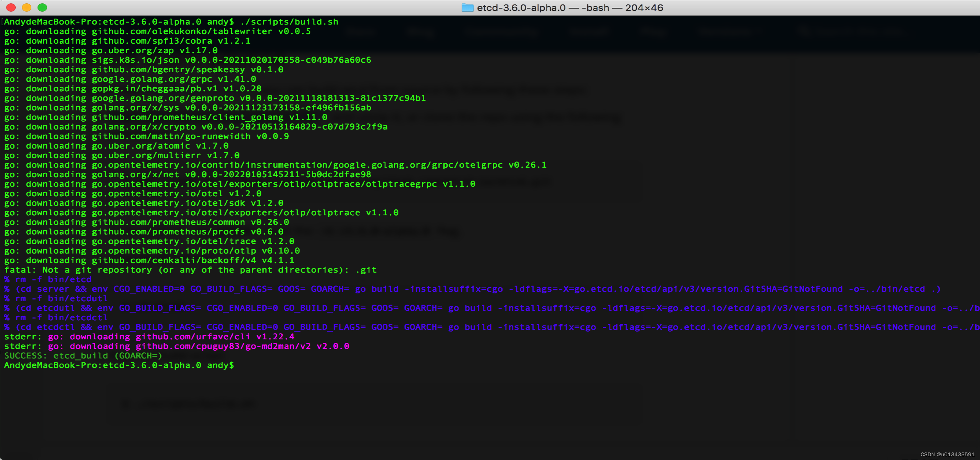Select the github.com/cpuguy83/go-md2man/v2 URL
This screenshot has width=980, height=460.
(225, 346)
